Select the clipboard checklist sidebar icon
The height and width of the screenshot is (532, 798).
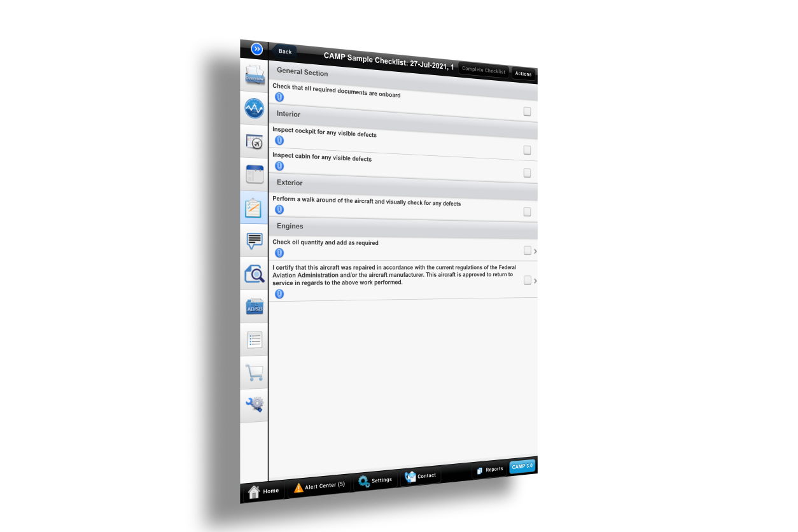pos(254,208)
